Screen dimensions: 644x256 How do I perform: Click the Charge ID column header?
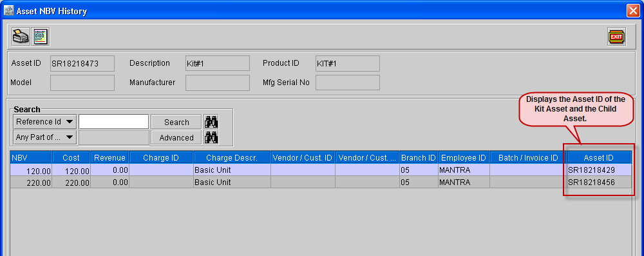click(x=161, y=157)
